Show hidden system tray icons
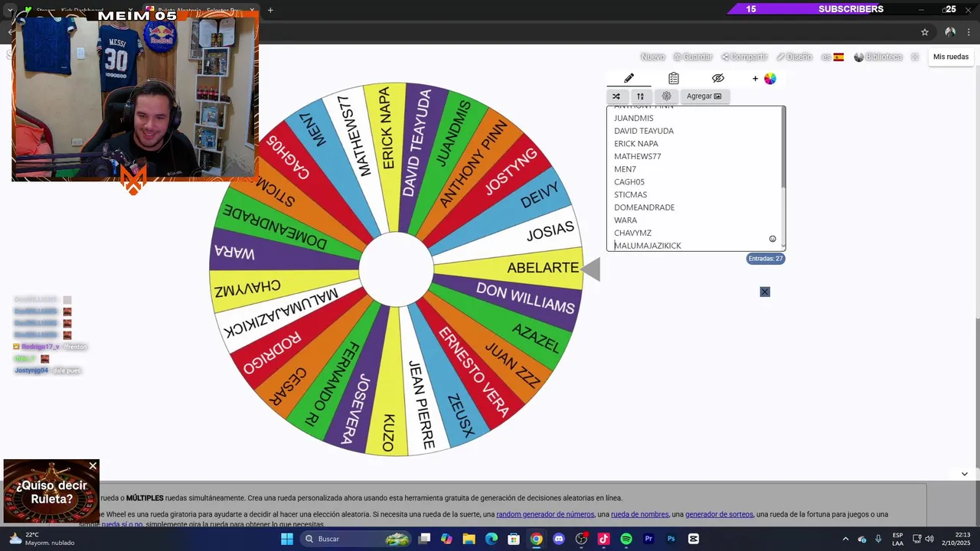Viewport: 980px width, 551px height. [845, 539]
